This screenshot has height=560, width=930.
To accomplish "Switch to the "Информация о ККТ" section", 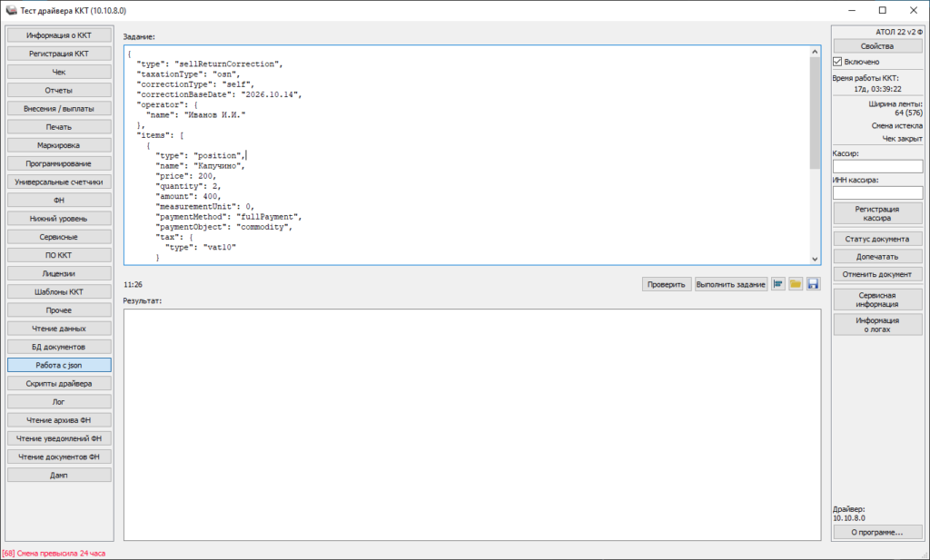I will coord(59,35).
